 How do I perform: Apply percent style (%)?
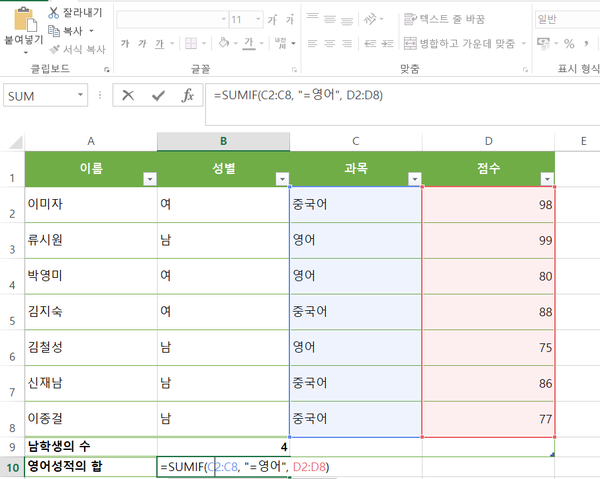tap(569, 44)
